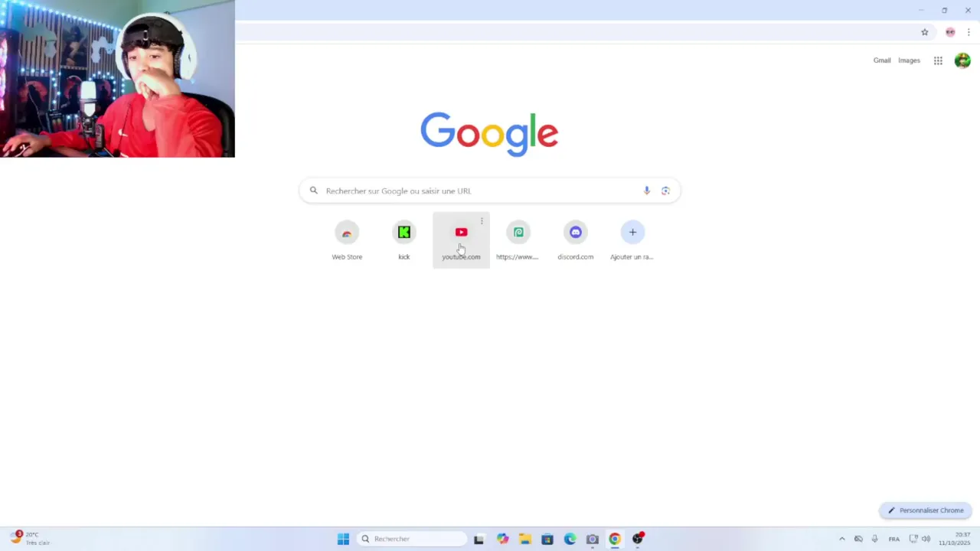Viewport: 980px width, 551px height.
Task: Open the Chrome three-dot menu
Action: pyautogui.click(x=969, y=32)
